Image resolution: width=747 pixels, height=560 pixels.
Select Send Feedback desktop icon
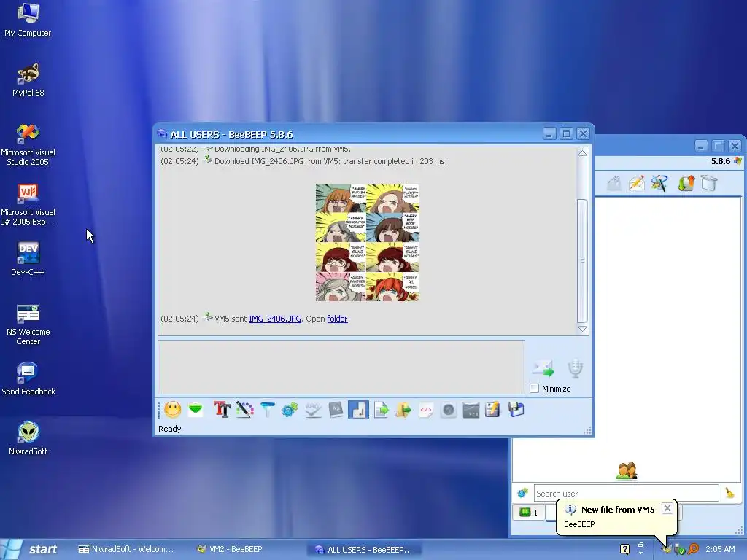click(28, 378)
